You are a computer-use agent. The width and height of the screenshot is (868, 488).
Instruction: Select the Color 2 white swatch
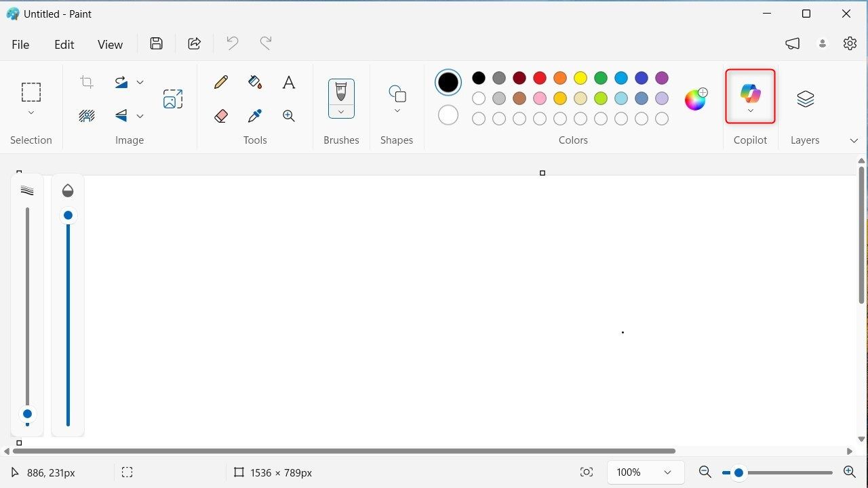(x=448, y=115)
